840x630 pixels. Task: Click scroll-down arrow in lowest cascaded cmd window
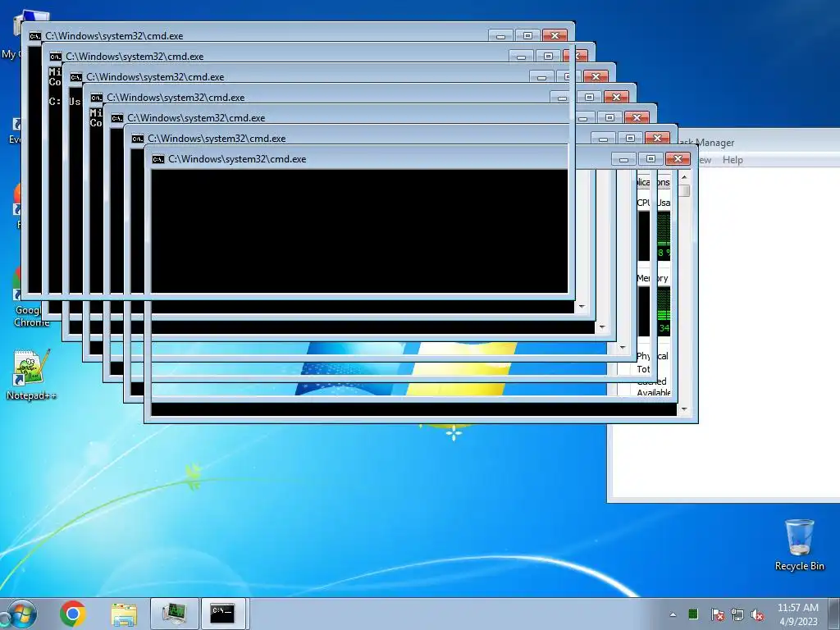coord(684,409)
